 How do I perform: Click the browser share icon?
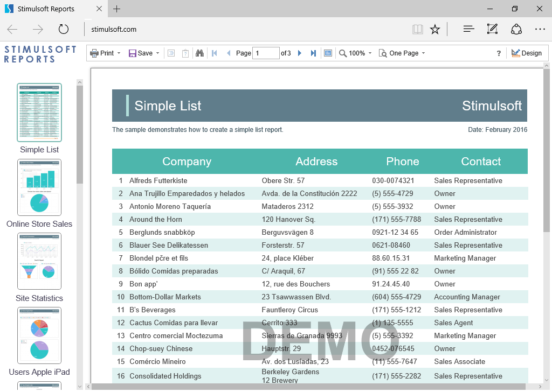pos(516,29)
